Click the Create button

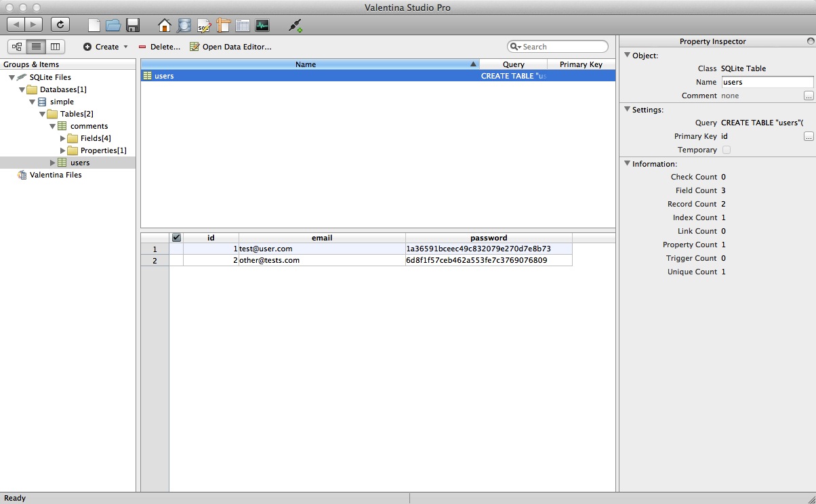coord(101,47)
